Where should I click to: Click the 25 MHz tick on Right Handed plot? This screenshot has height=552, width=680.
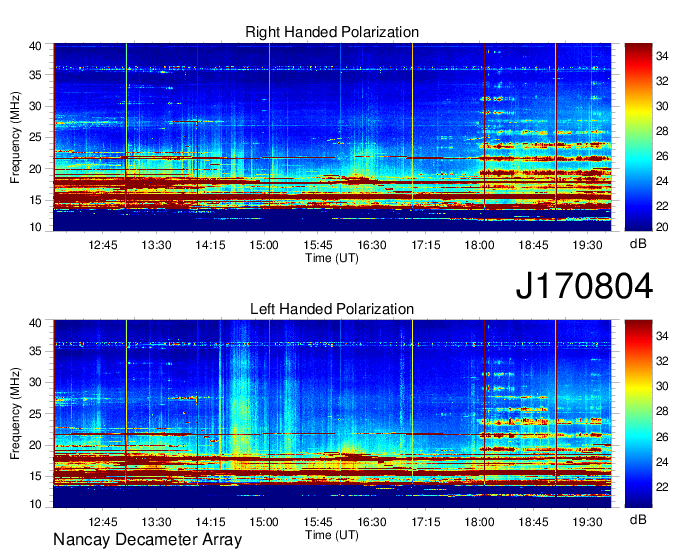pyautogui.click(x=36, y=137)
